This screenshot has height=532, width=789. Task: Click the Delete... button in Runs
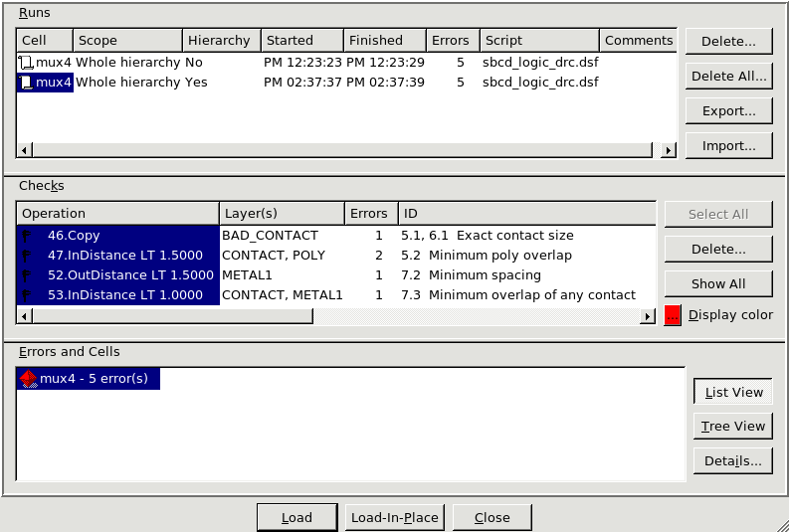point(728,41)
